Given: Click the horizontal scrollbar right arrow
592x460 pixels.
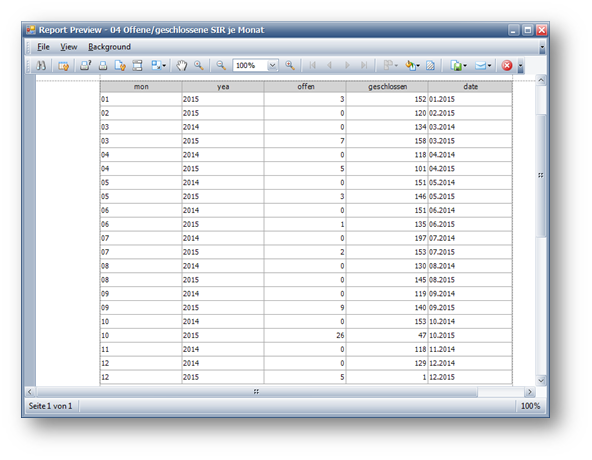Looking at the screenshot, I should 529,392.
